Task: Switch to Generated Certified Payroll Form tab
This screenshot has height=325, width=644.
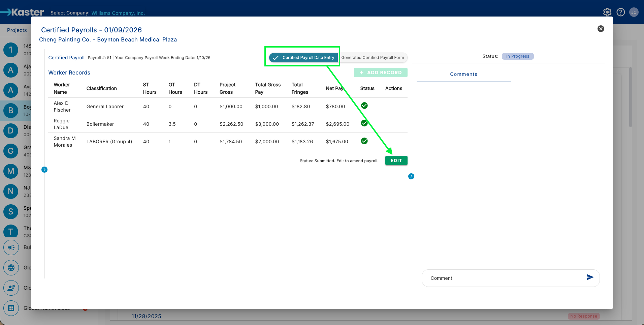Action: click(x=373, y=58)
